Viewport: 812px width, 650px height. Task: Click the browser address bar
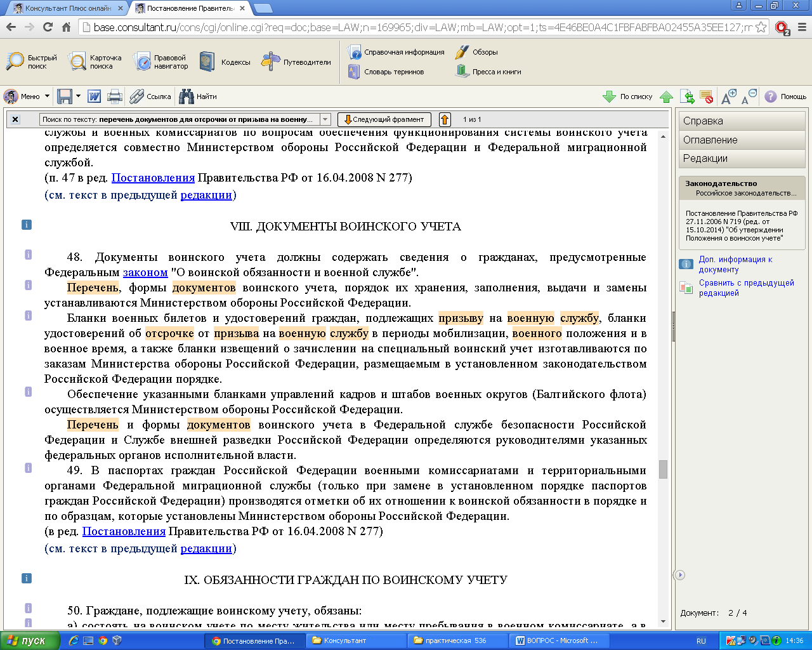point(422,27)
